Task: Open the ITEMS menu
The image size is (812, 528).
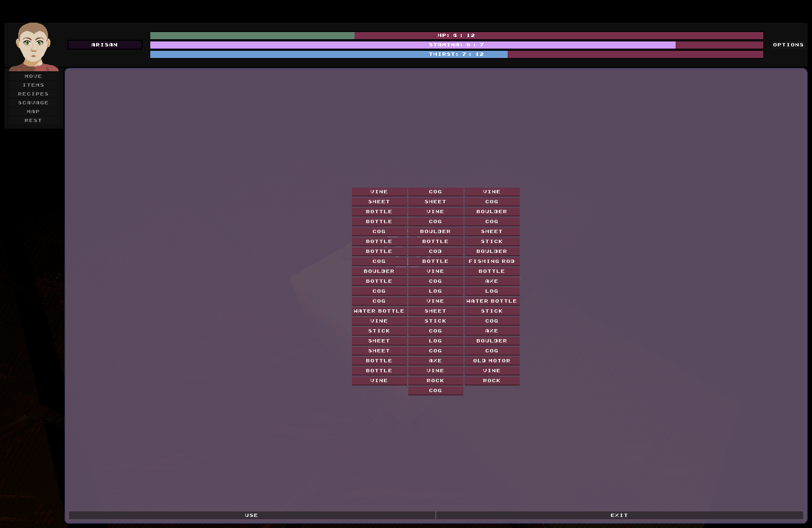Action: click(x=33, y=85)
